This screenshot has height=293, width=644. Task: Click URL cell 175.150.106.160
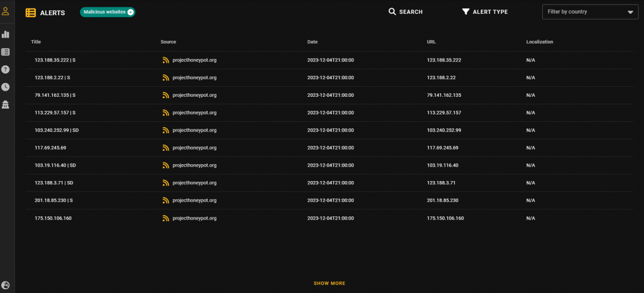[445, 218]
